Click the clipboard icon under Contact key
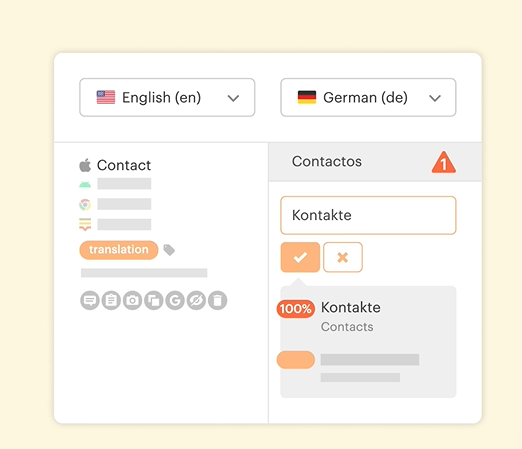The image size is (522, 449). (x=111, y=300)
